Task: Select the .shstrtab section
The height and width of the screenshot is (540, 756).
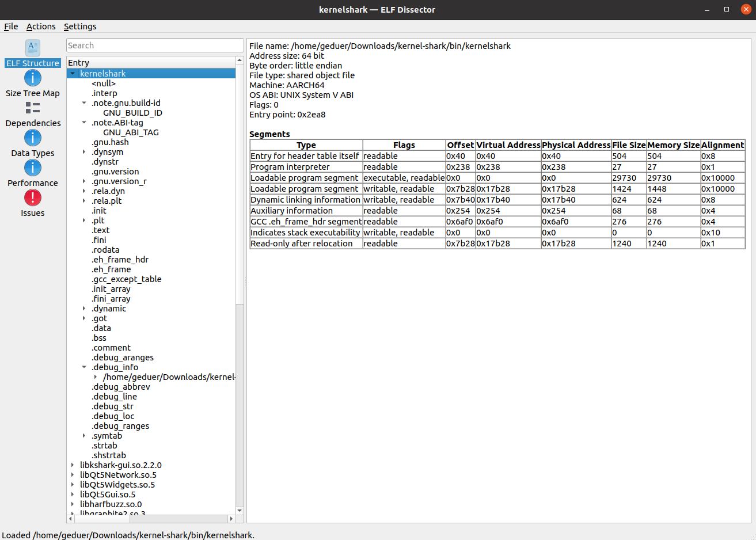Action: pos(108,455)
